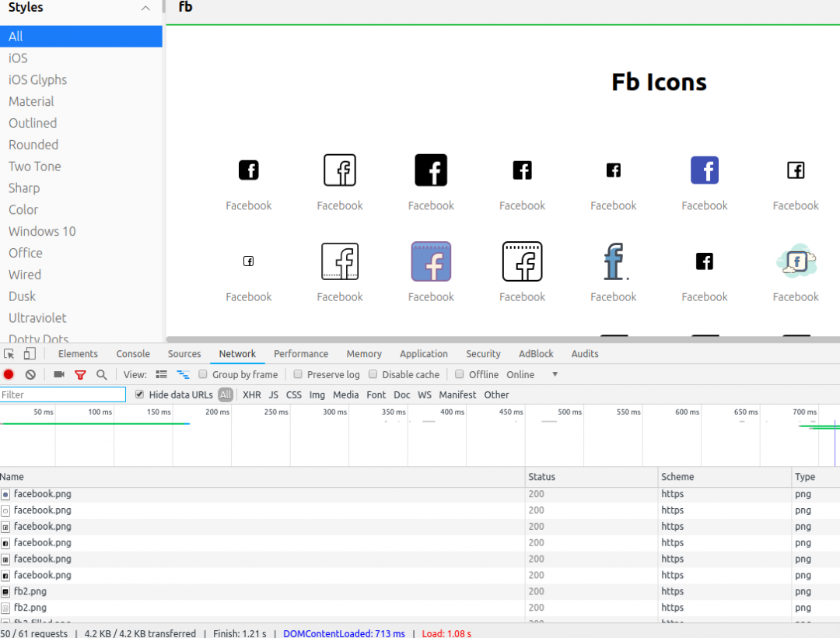Screen dimensions: 840x638
Task: Uncheck Hide data URLs
Action: tap(140, 394)
